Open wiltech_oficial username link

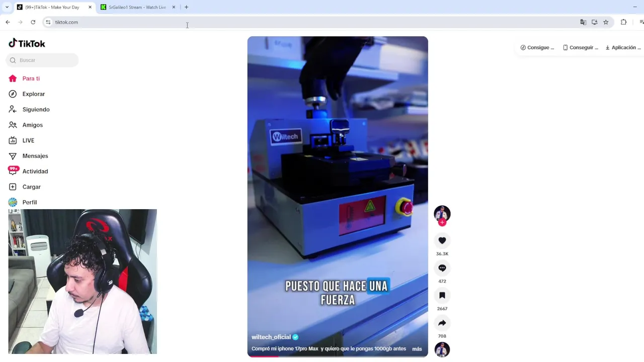coord(271,337)
